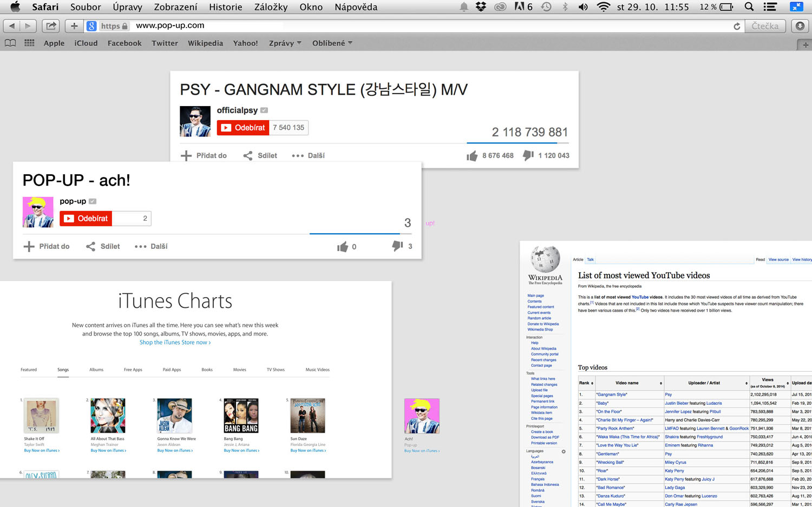Screen dimensions: 812x507
Task: Click the Bluetooth status icon
Action: point(565,7)
